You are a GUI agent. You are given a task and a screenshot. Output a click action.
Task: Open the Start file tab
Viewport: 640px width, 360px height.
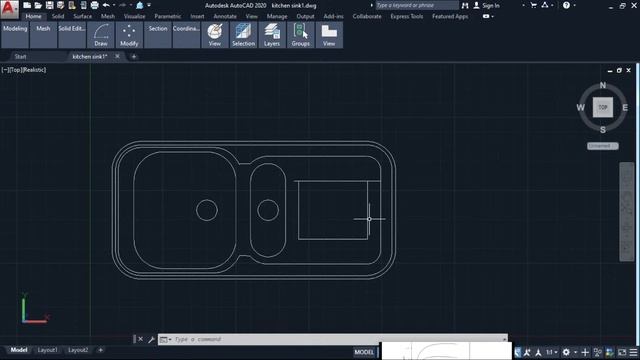click(20, 56)
